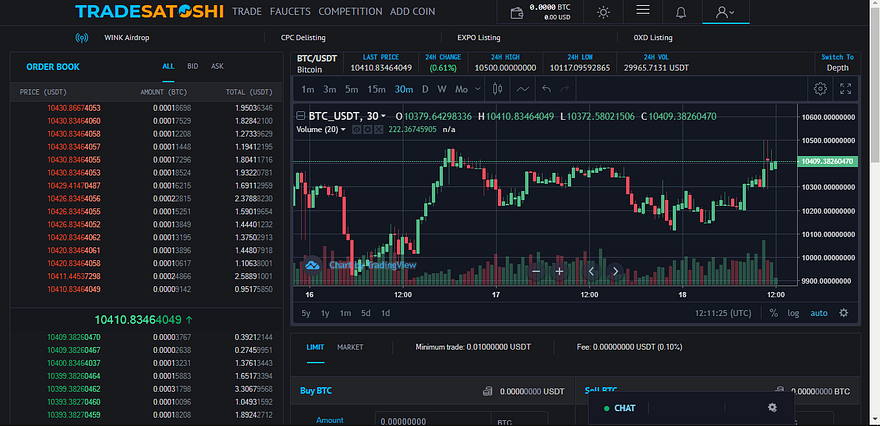
Task: Open chat settings gear
Action: click(x=772, y=407)
